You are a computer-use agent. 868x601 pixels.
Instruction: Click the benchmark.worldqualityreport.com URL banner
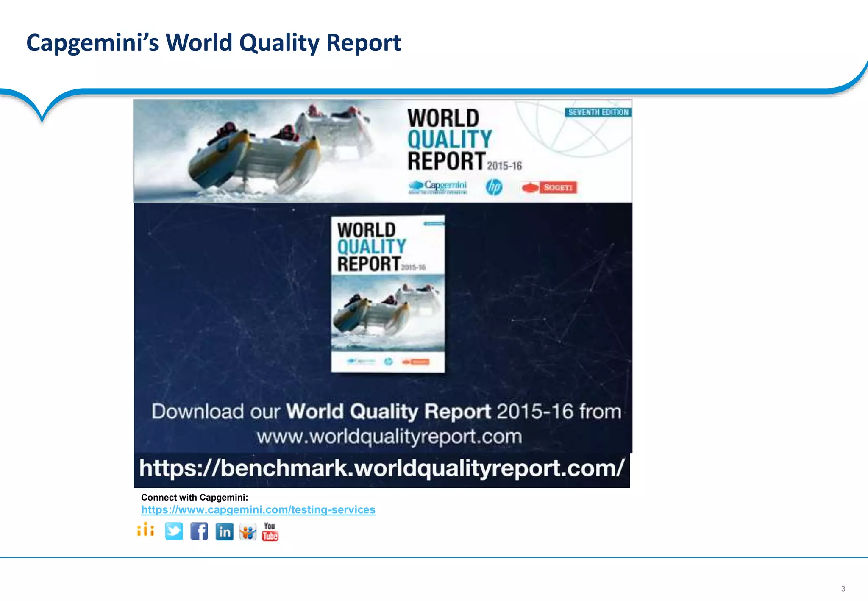tap(382, 470)
